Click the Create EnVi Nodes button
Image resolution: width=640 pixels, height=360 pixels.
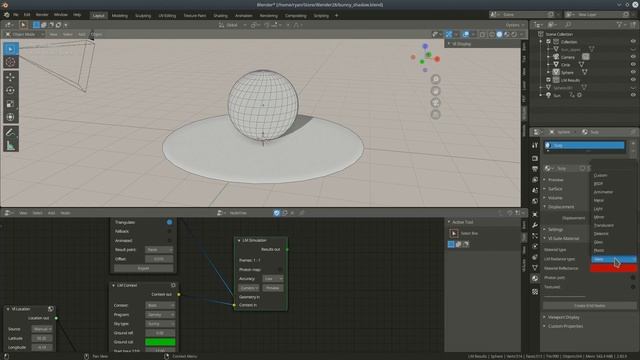pyautogui.click(x=589, y=306)
